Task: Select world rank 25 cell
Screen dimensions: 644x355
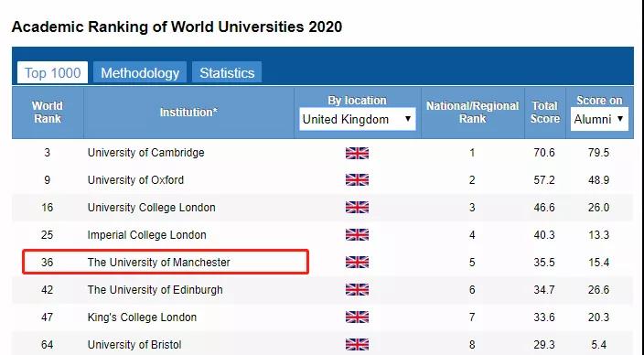Action: tap(48, 235)
